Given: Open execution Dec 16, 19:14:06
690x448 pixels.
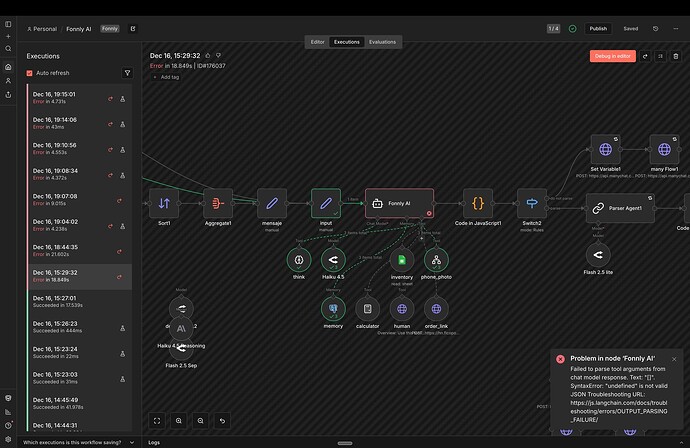Looking at the screenshot, I should (80, 123).
